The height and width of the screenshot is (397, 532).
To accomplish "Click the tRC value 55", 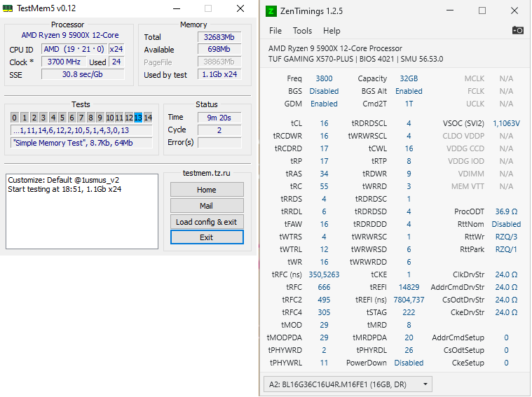I will [x=324, y=186].
